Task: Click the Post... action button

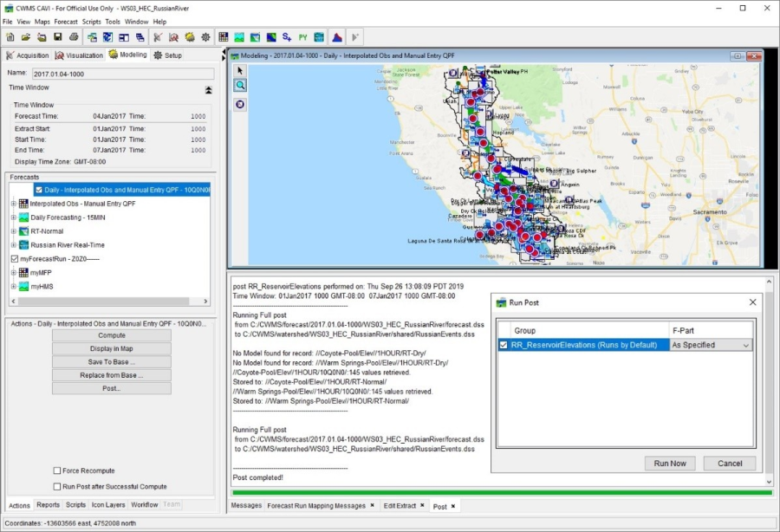Action: point(112,388)
